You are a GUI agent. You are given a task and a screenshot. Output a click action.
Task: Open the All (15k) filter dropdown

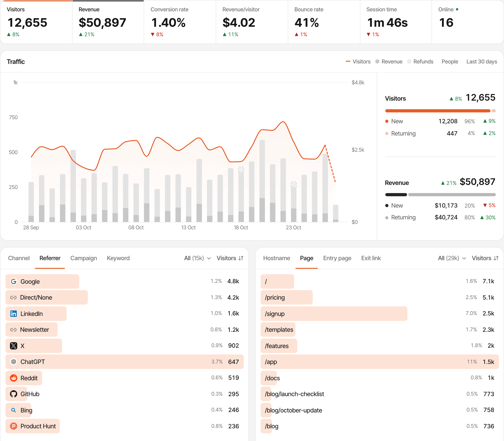click(x=197, y=258)
